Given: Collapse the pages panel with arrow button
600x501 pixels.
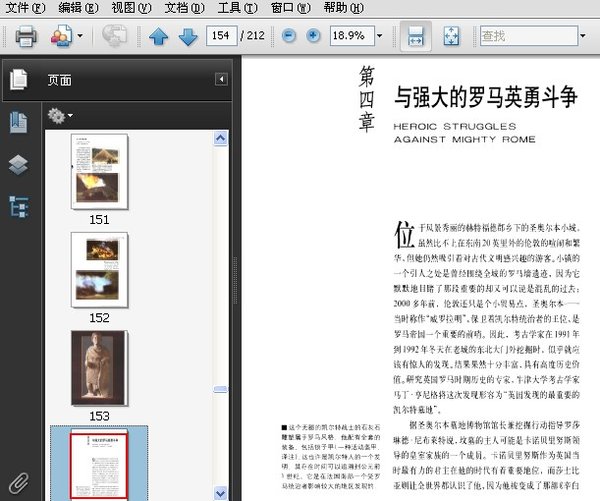Looking at the screenshot, I should tap(221, 80).
